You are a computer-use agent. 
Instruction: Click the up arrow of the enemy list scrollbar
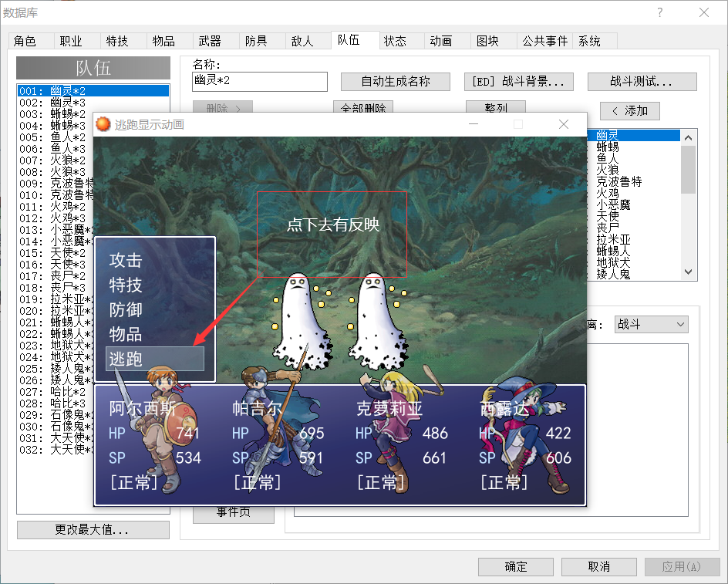click(688, 137)
